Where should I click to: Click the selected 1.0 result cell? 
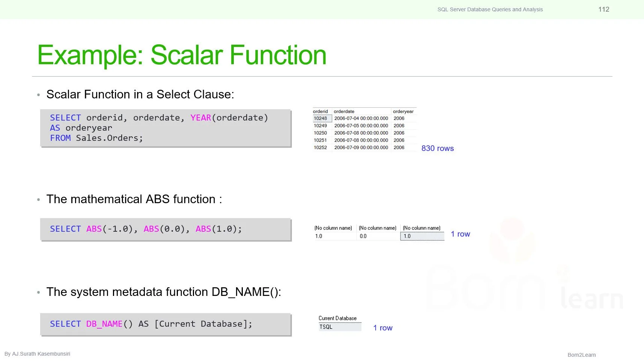tap(422, 236)
